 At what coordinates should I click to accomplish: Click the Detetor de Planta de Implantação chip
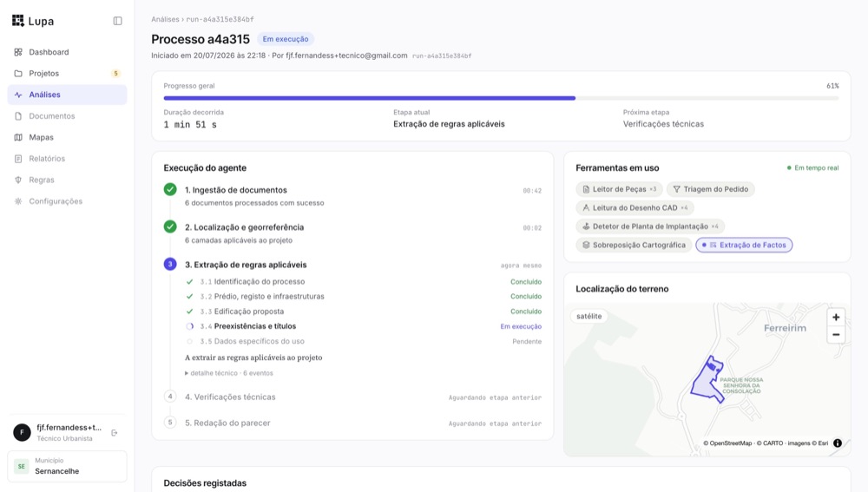(x=650, y=226)
